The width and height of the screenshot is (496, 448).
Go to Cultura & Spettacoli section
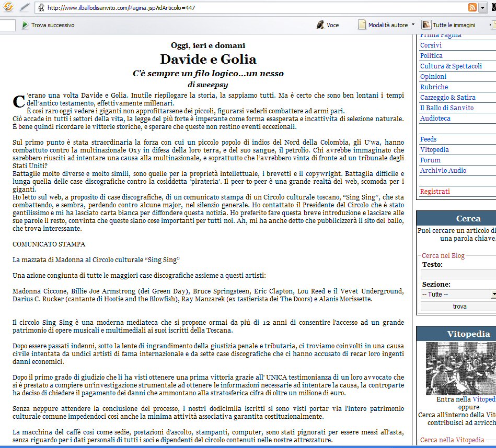pos(451,66)
